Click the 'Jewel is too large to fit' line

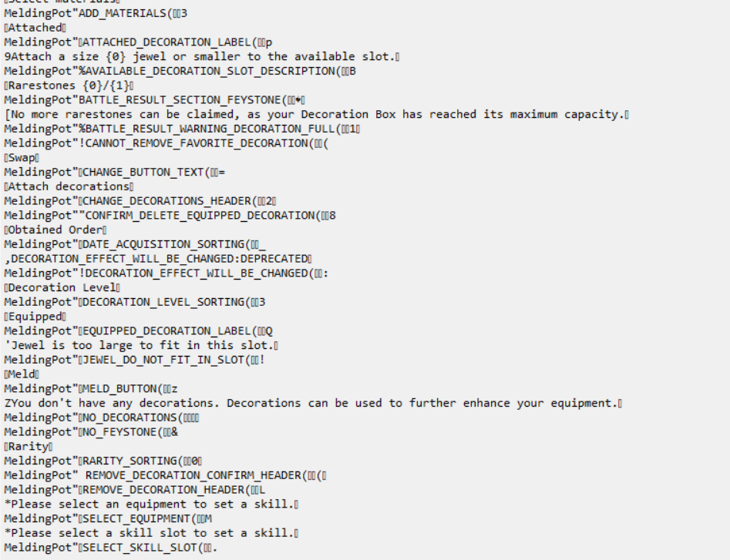pyautogui.click(x=142, y=345)
